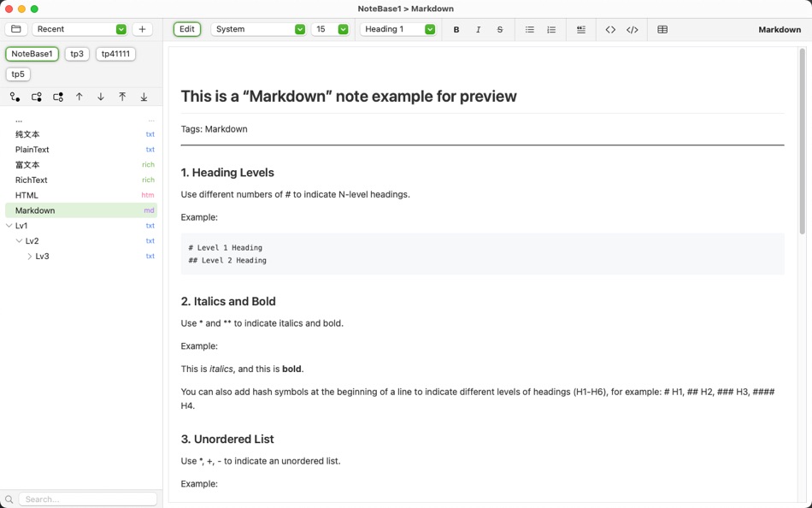Click the search magnifier icon
This screenshot has width=812, height=508.
coord(9,499)
